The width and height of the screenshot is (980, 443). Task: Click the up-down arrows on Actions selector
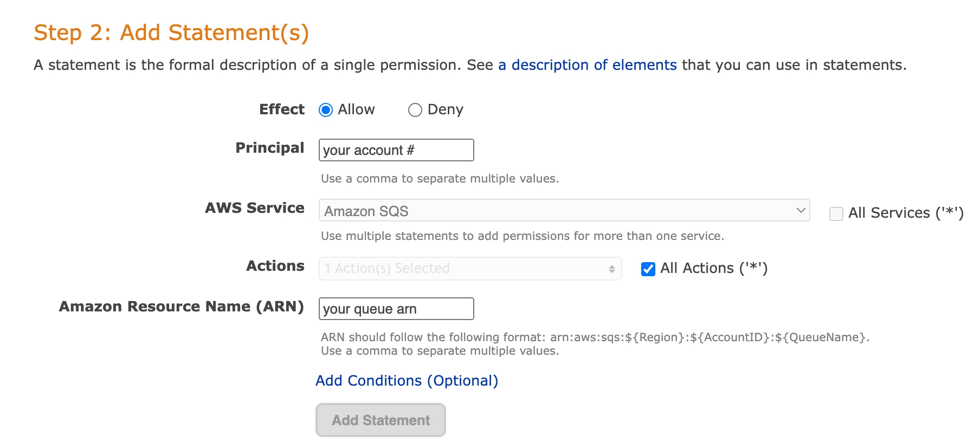point(611,269)
